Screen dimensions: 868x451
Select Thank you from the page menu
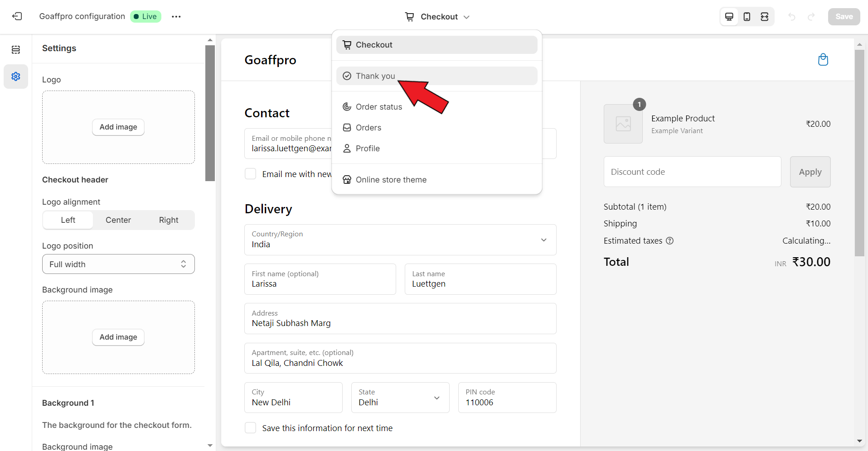pyautogui.click(x=375, y=76)
